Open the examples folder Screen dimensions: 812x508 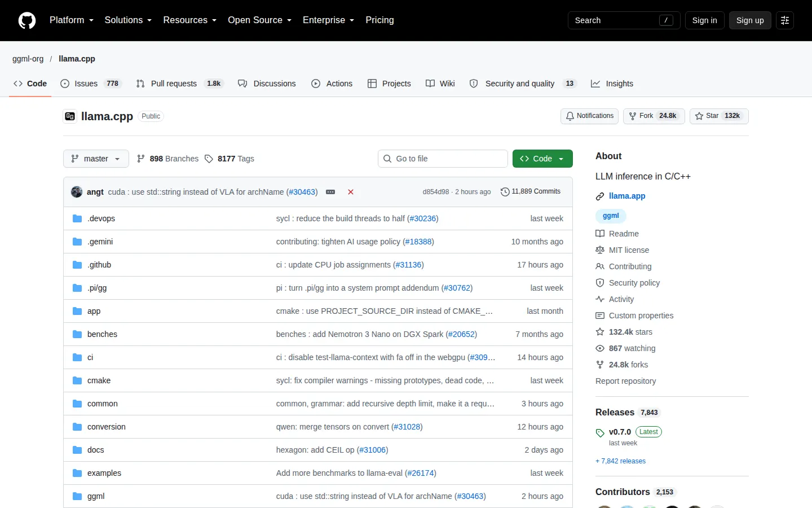pos(104,473)
